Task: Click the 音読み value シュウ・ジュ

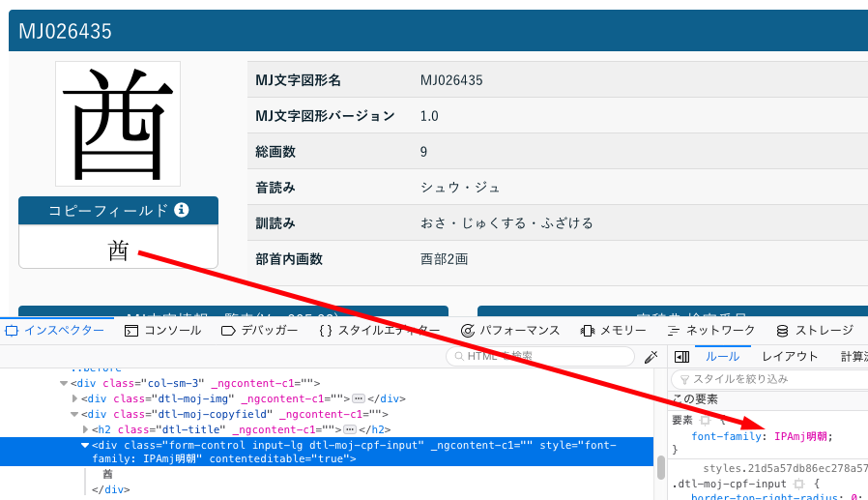Action: tap(460, 188)
